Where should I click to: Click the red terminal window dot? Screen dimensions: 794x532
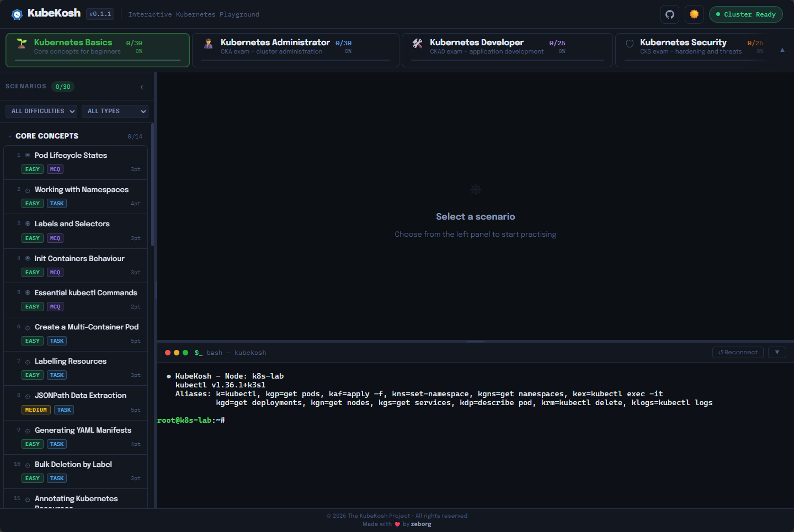[168, 353]
